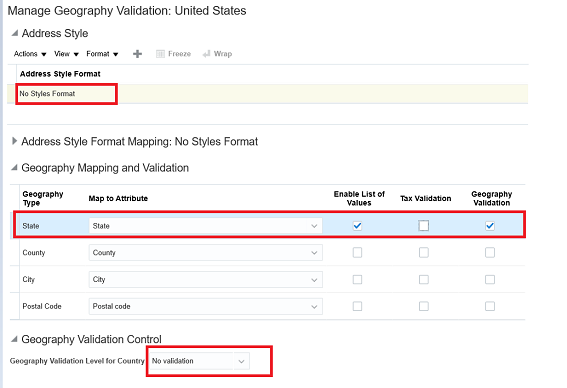
Task: Collapse Geography Validation Control section
Action: [14, 339]
